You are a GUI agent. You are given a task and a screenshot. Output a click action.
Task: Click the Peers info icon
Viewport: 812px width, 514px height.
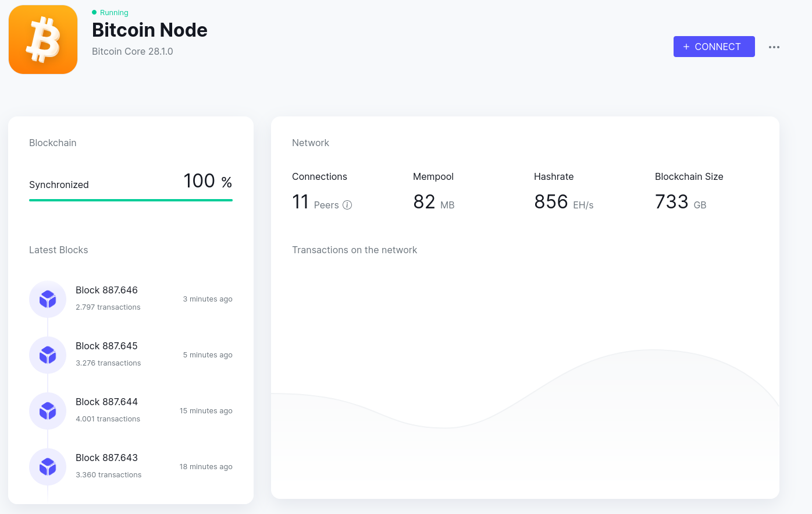click(347, 205)
